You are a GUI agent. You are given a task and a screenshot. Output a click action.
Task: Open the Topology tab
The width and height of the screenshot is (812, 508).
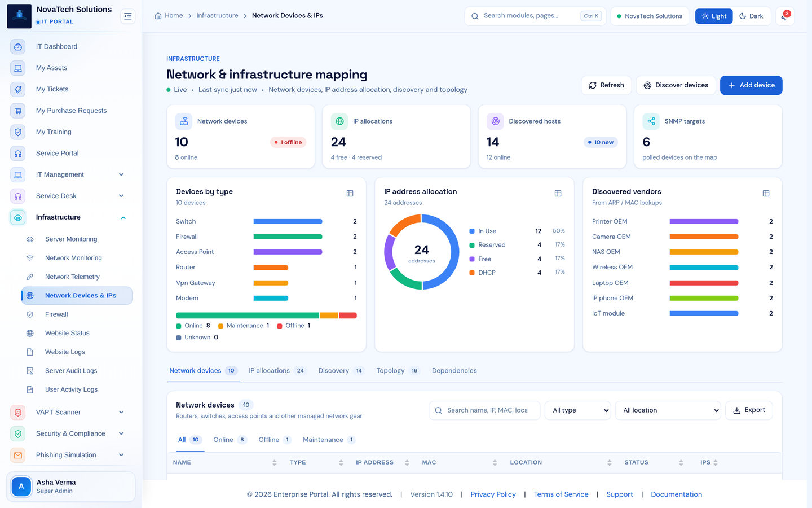point(398,371)
